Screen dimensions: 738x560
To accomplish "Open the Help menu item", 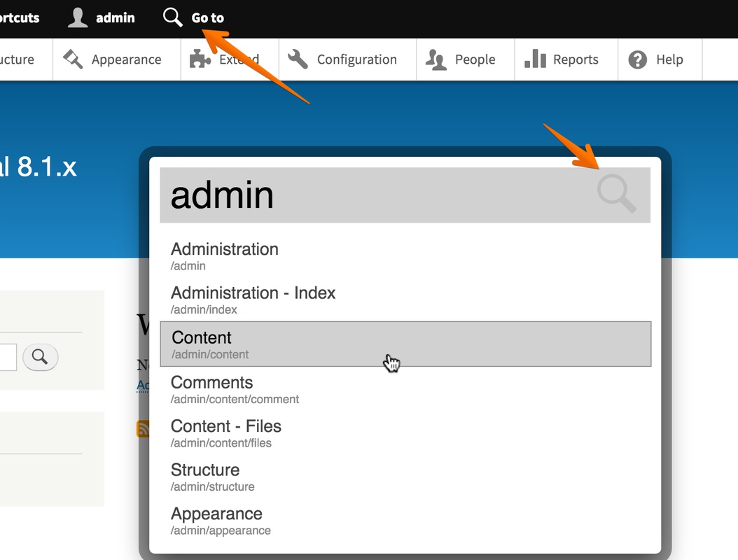I will [660, 59].
